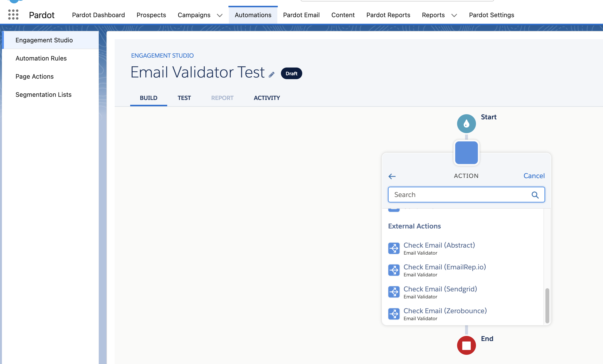
Task: Click the Check Email (Sendgrid) action icon
Action: 394,292
